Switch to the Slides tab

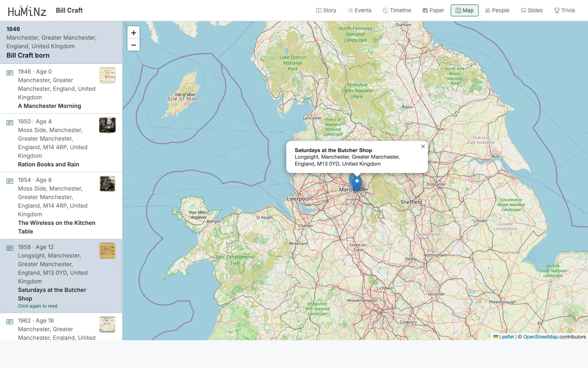point(532,11)
